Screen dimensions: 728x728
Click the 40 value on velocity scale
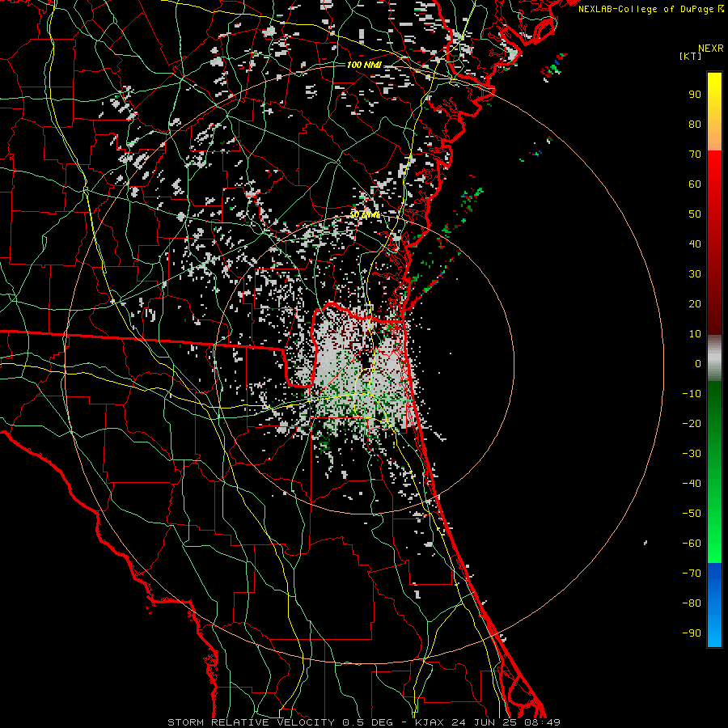click(695, 244)
